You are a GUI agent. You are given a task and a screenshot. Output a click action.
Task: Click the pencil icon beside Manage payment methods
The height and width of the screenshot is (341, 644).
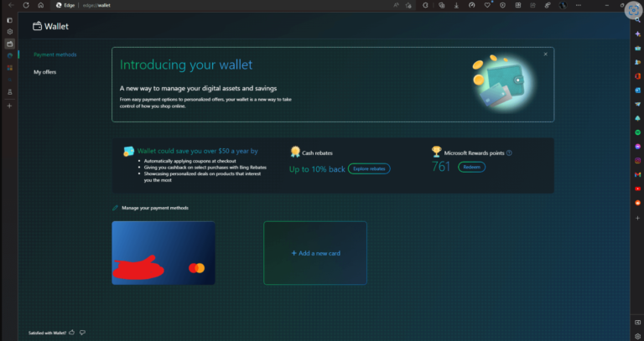(x=116, y=208)
